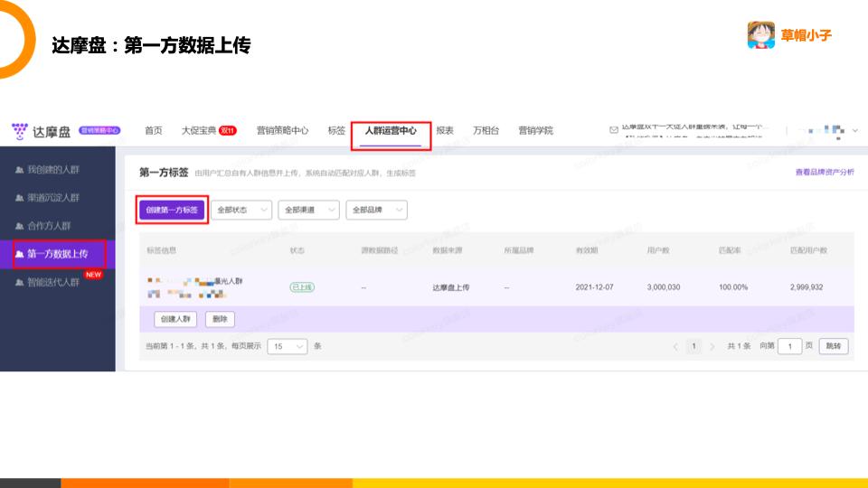Click the 草帽小子 avatar image
Image resolution: width=868 pixels, height=488 pixels.
[x=761, y=35]
